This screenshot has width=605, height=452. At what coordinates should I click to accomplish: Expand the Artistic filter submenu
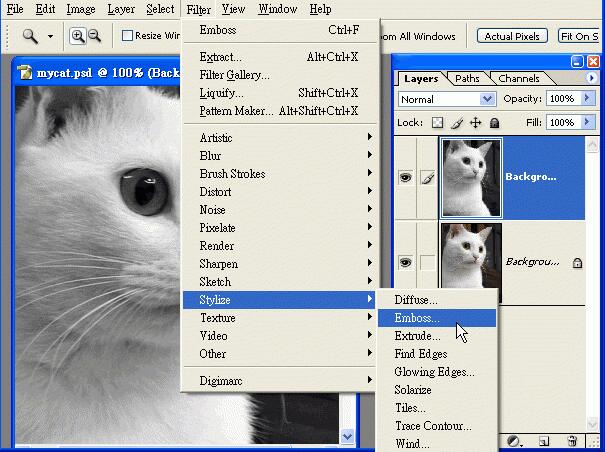[x=279, y=138]
